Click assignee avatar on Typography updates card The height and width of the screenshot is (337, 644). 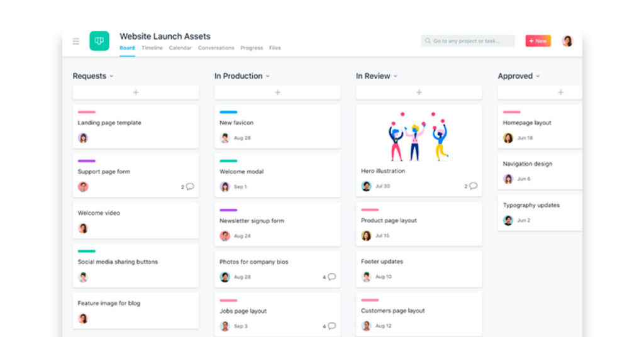[x=508, y=221]
